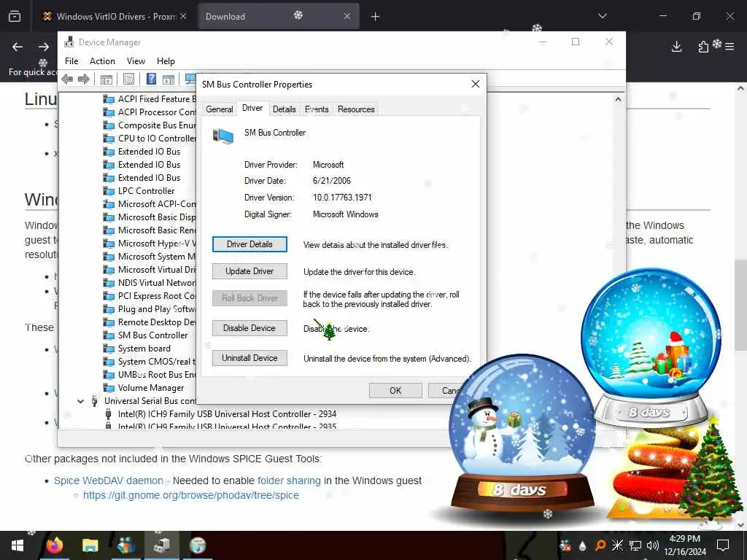Click the Device Manager taskbar icon

(162, 545)
